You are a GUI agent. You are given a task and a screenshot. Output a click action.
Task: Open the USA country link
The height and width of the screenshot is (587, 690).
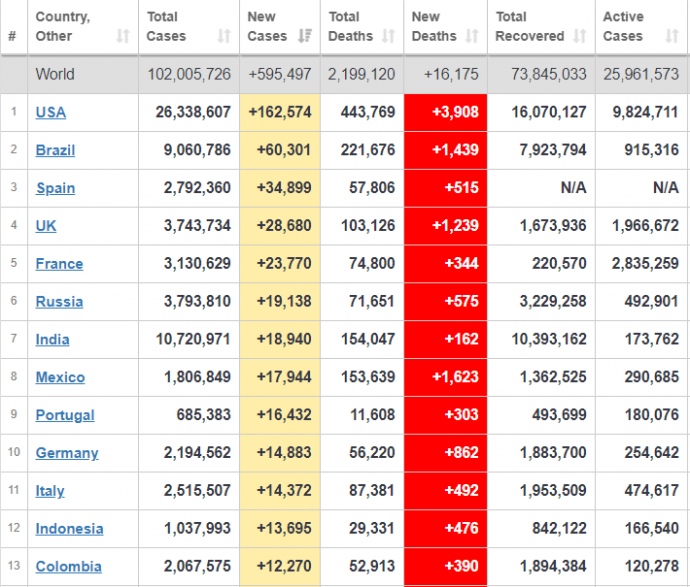(50, 112)
